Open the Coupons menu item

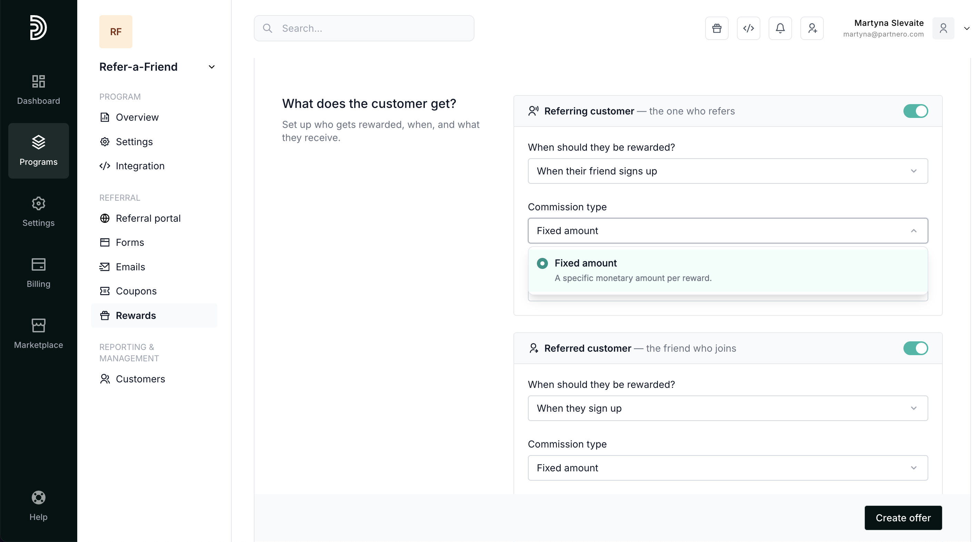click(x=136, y=291)
